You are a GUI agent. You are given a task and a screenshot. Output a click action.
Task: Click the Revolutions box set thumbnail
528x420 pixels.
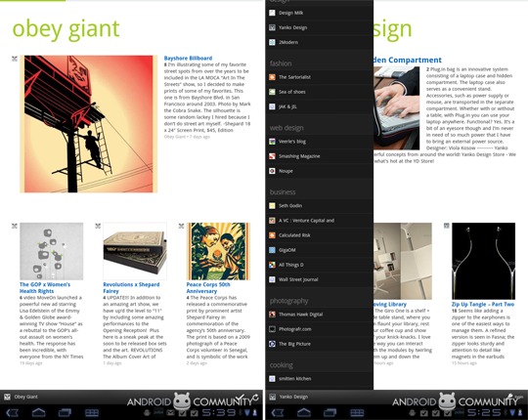coord(135,251)
